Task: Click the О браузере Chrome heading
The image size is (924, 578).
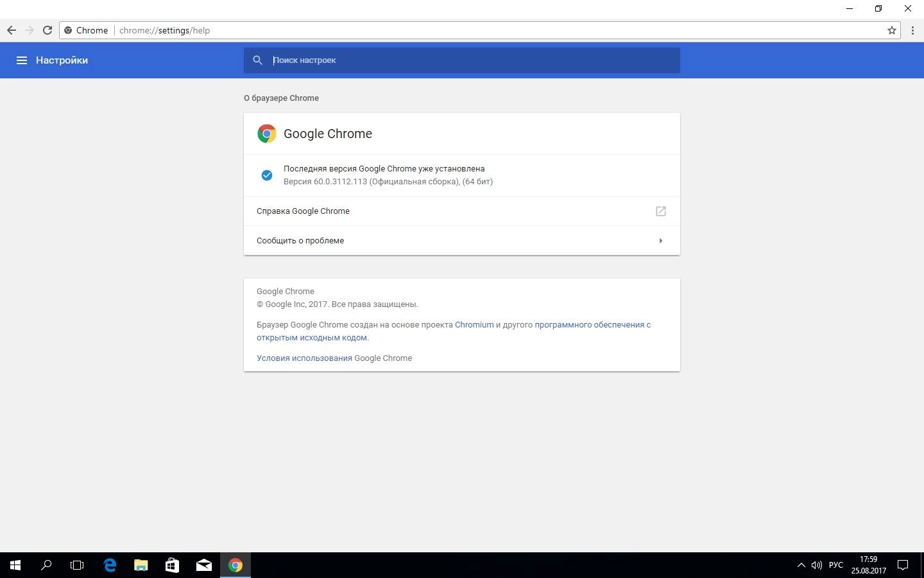Action: click(281, 98)
